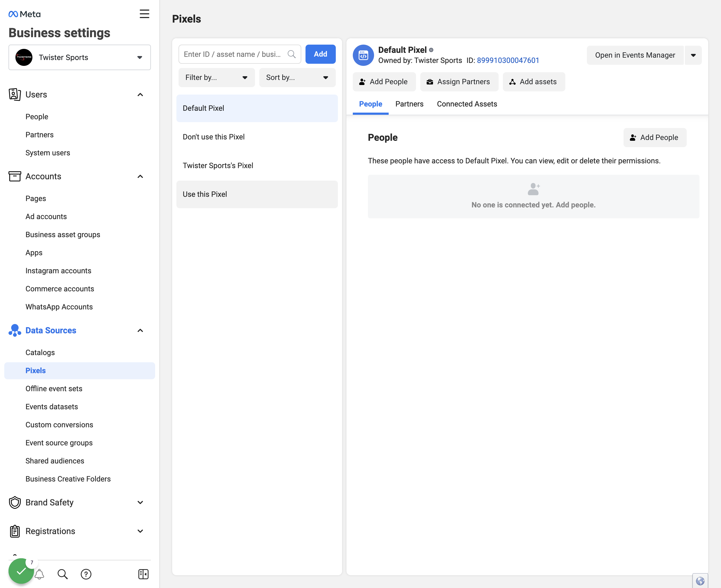
Task: Expand the Brand Safety section
Action: [x=140, y=502]
